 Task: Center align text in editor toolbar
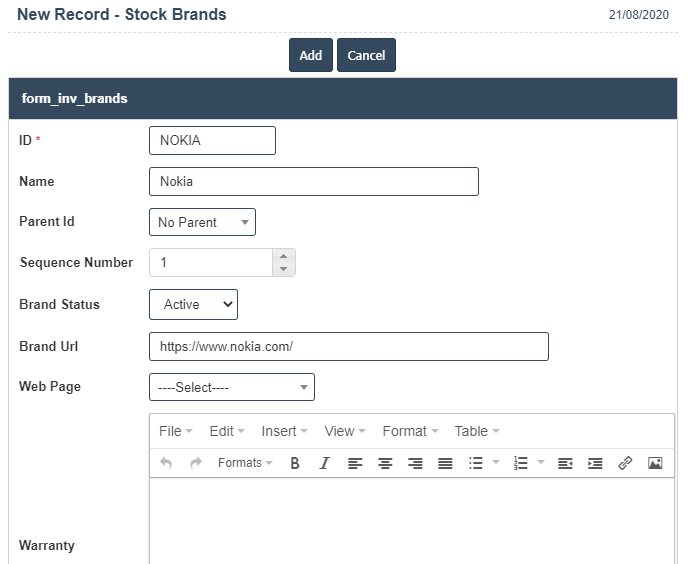385,463
